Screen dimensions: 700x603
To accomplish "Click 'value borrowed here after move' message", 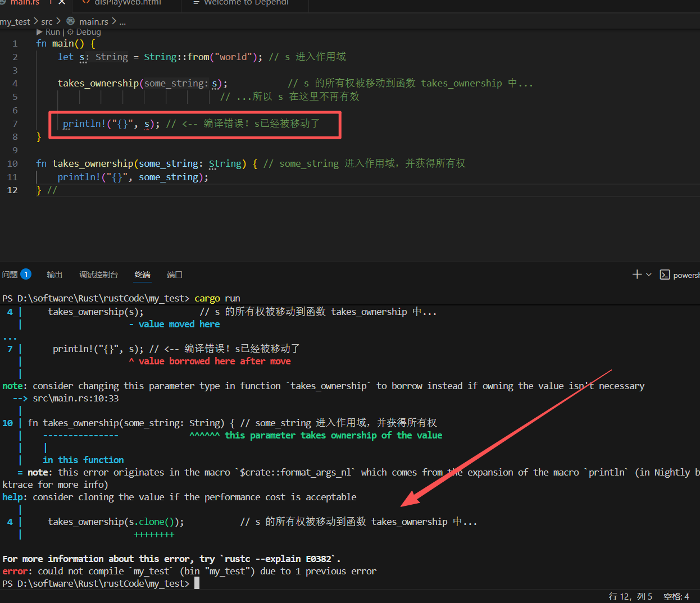I will pyautogui.click(x=215, y=361).
